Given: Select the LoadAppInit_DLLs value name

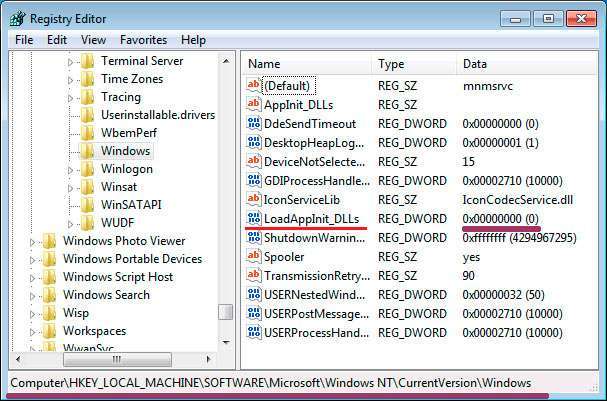Looking at the screenshot, I should 312,219.
